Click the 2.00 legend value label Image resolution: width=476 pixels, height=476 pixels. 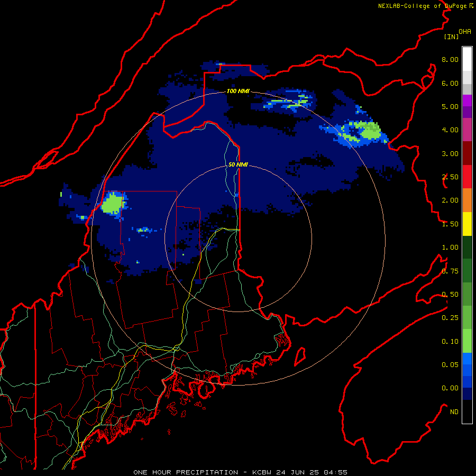[450, 200]
